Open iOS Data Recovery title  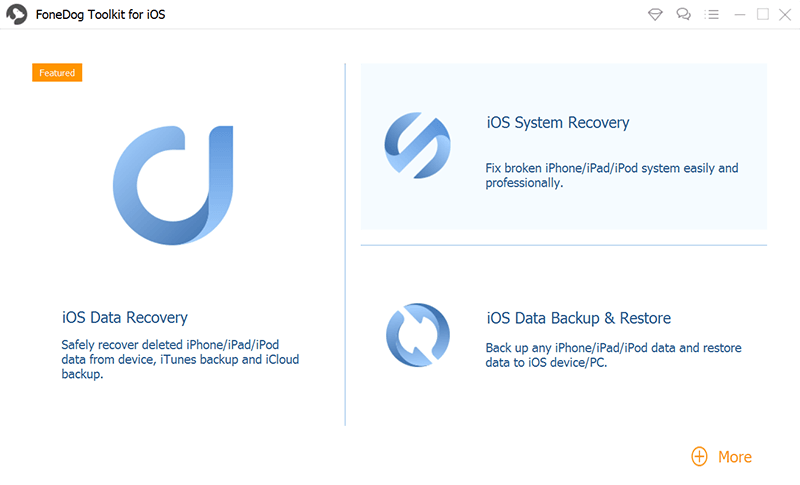[x=125, y=318]
